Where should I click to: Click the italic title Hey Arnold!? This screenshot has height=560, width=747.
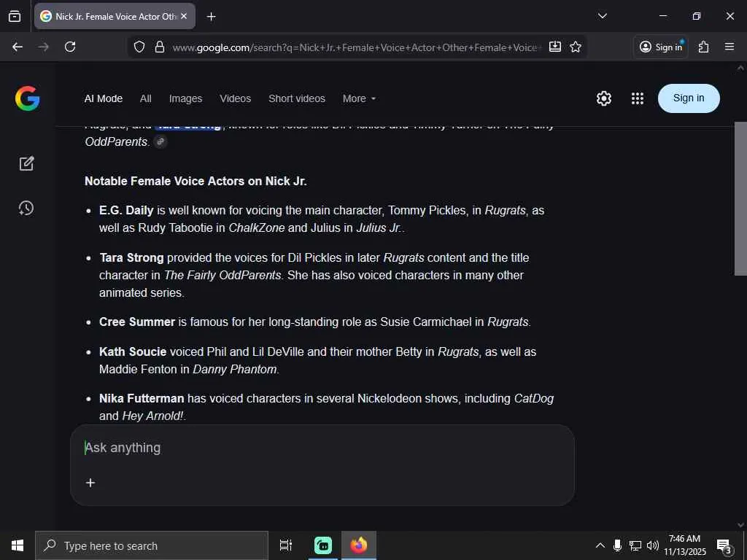click(153, 416)
